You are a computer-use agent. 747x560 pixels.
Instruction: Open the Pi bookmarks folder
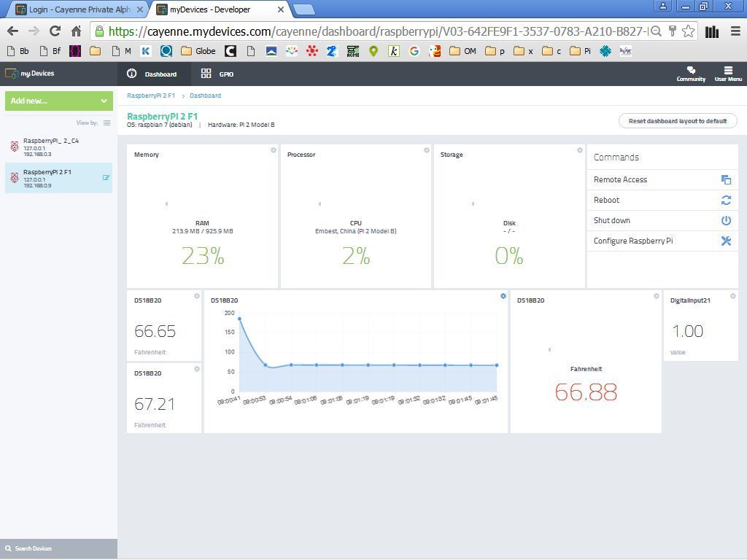(581, 51)
